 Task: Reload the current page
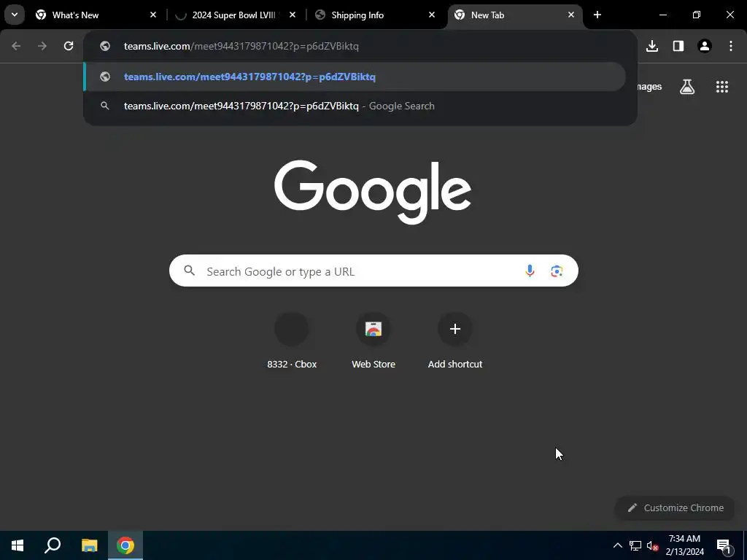(69, 46)
